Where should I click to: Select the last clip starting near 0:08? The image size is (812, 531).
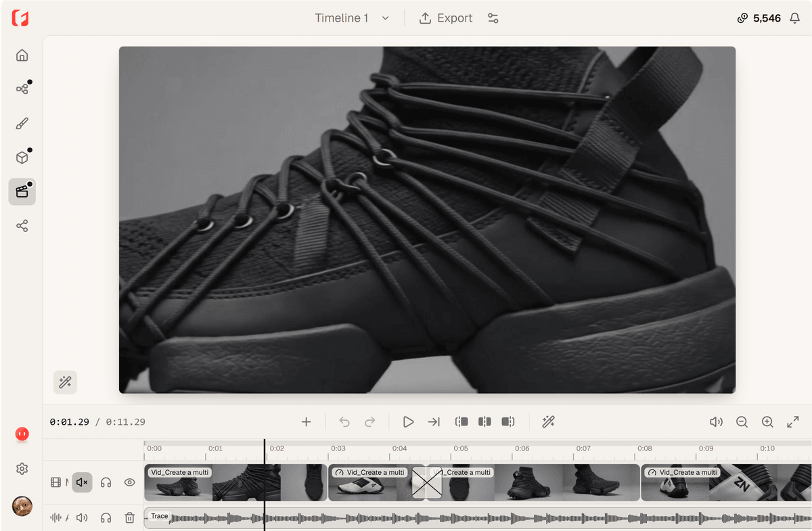pyautogui.click(x=726, y=482)
